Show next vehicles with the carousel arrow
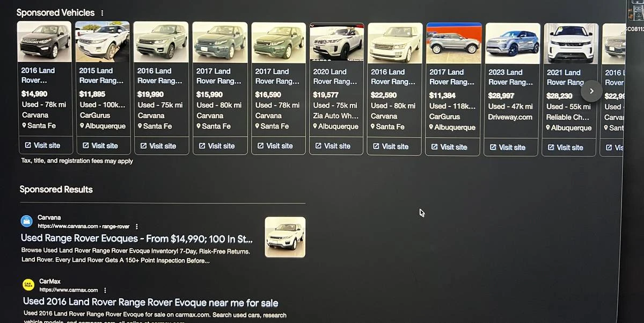Viewport: 644px width, 323px height. tap(591, 91)
